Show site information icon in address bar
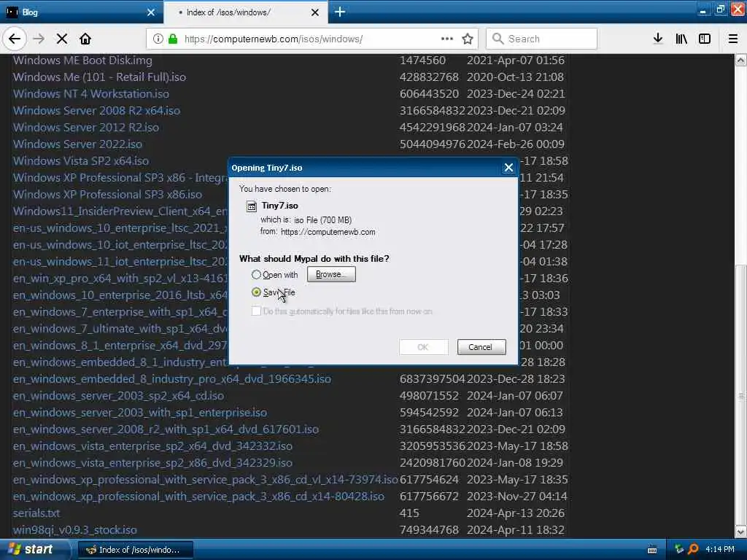The image size is (747, 560). (158, 39)
